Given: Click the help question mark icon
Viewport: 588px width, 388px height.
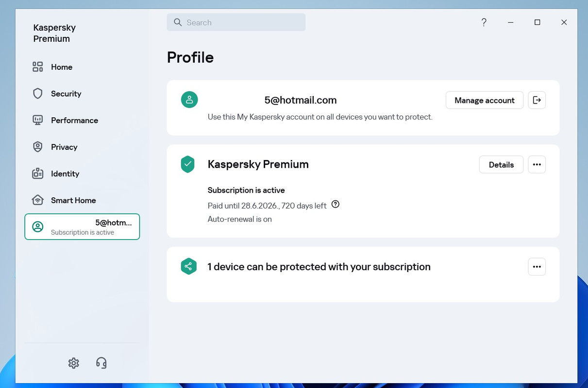Looking at the screenshot, I should (x=484, y=22).
